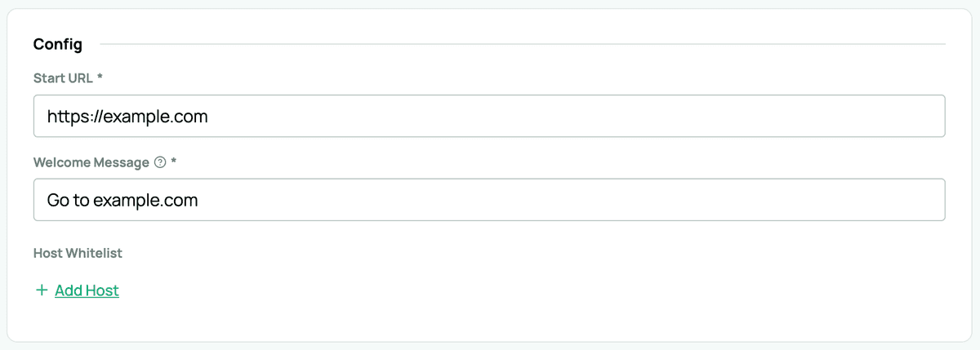
Task: Click the word "Host" in Add Host link
Action: (102, 290)
